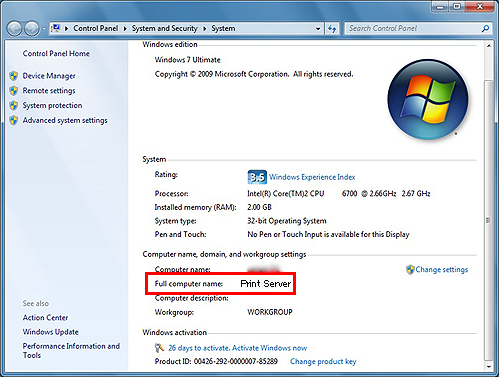Expand the arrow after Control Panel breadcrumb
The image size is (500, 377).
click(x=125, y=29)
